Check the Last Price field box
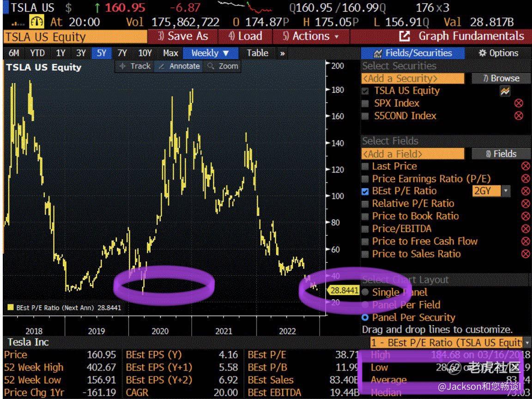532x399 pixels. (365, 167)
